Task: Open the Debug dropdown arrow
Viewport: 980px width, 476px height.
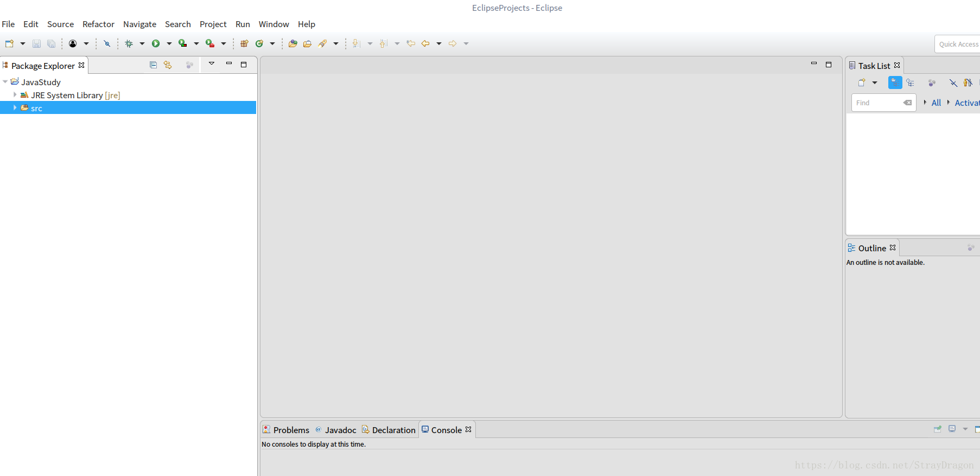Action: 142,43
